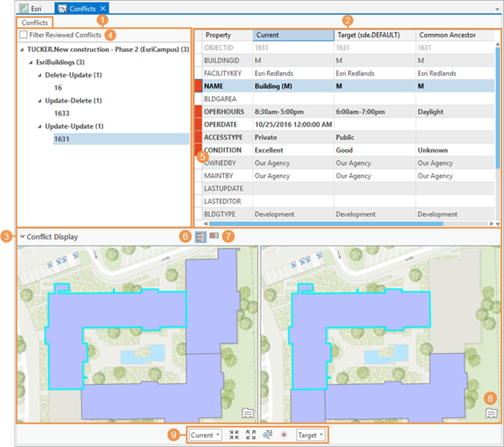The image size is (504, 447).
Task: Collapse the Delete-Update conflict group
Action: 39,75
